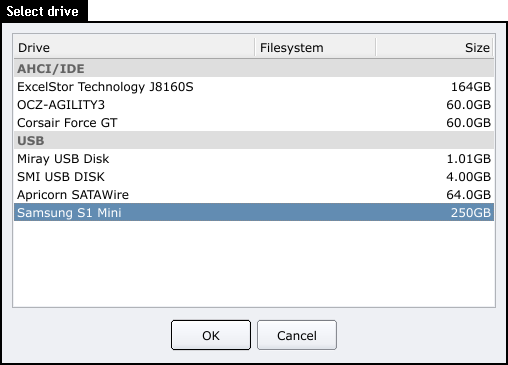Confirm selection with the OK button

211,335
